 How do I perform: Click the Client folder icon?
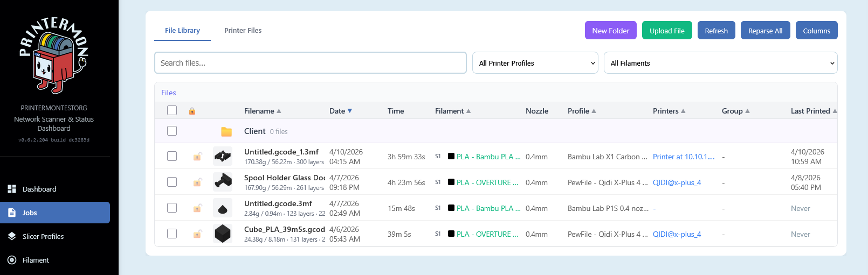[226, 131]
